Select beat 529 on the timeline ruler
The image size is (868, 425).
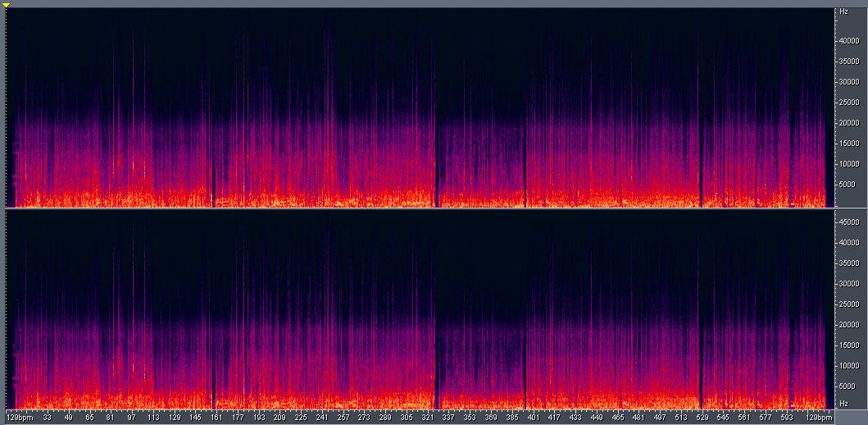(x=702, y=417)
